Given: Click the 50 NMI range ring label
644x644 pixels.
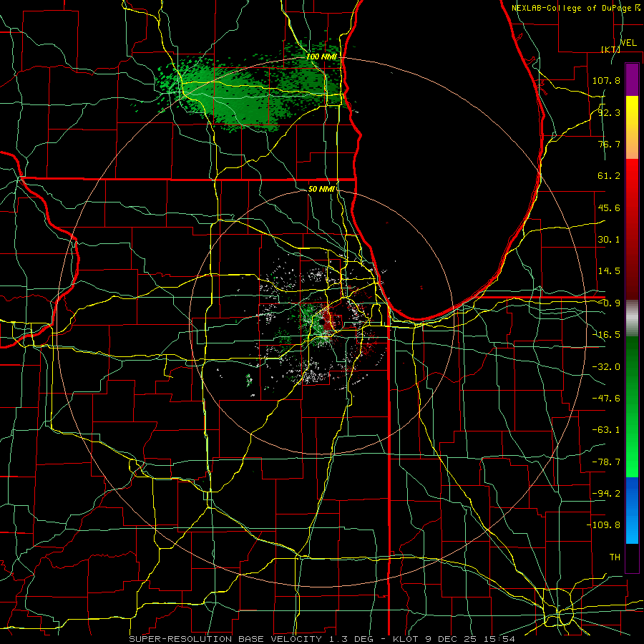Looking at the screenshot, I should (x=321, y=190).
